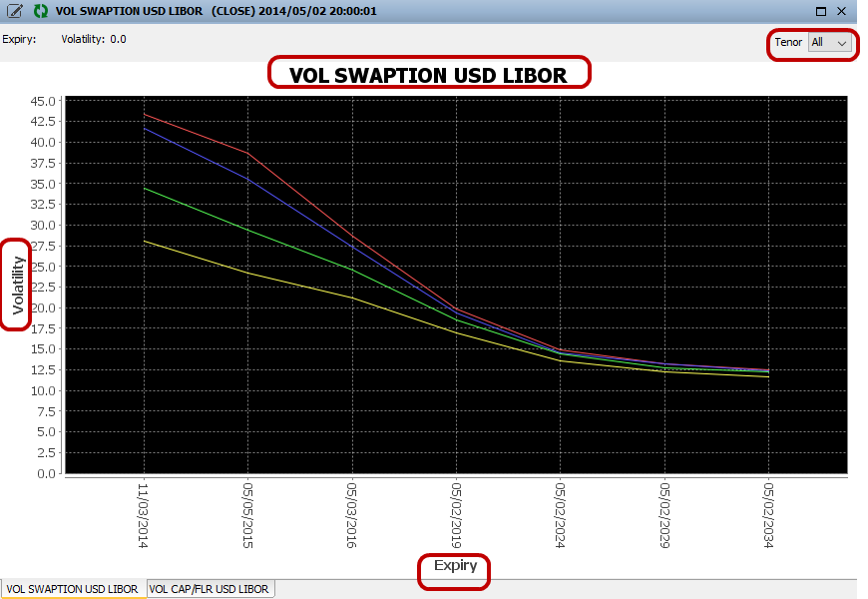Click the 05/02/2029 expiry date label
The image size is (868, 599).
664,515
